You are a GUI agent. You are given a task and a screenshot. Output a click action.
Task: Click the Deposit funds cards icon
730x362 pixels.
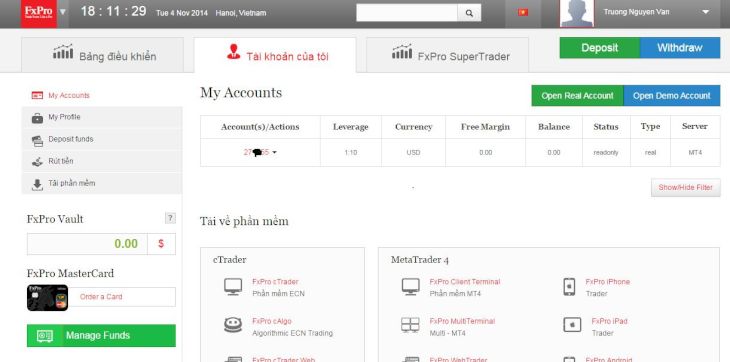click(x=37, y=140)
